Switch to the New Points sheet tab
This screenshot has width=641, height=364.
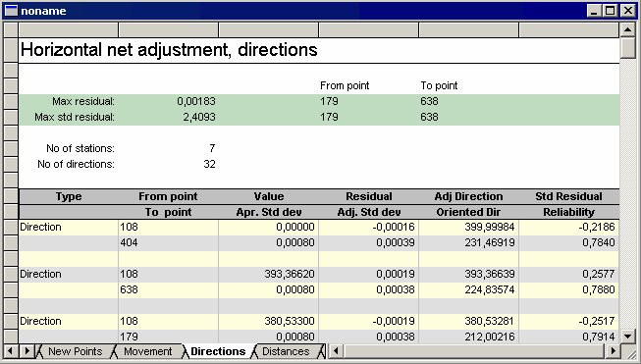coord(76,351)
